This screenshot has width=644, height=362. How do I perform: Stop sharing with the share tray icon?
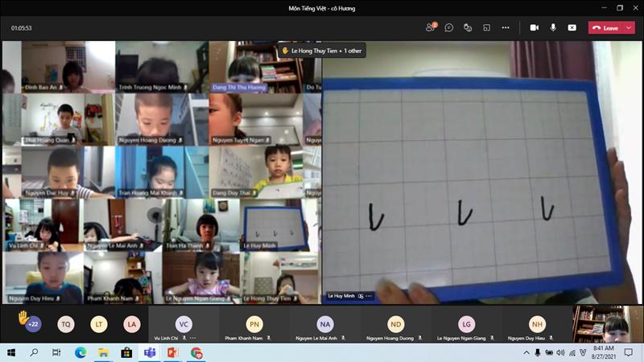click(x=572, y=27)
